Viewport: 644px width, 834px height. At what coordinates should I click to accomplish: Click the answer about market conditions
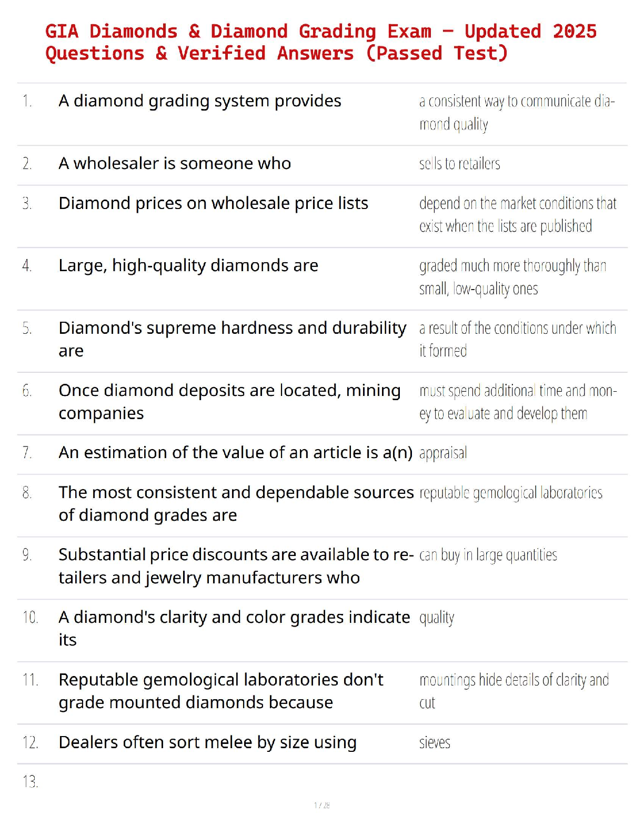[517, 215]
